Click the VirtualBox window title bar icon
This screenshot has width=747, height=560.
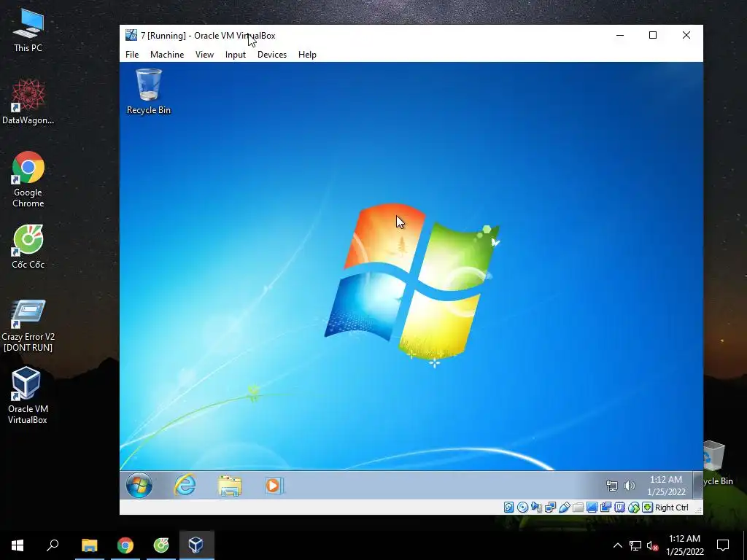pos(131,35)
